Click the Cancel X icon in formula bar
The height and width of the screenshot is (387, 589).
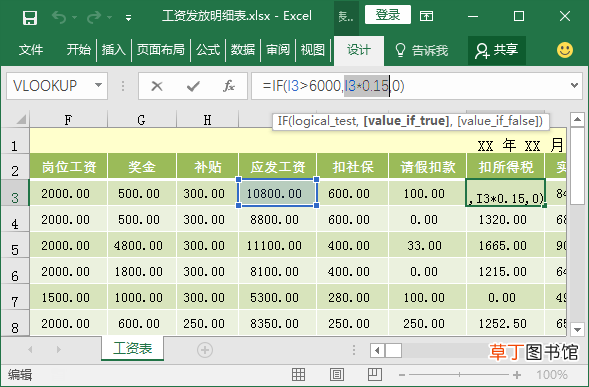(x=157, y=86)
